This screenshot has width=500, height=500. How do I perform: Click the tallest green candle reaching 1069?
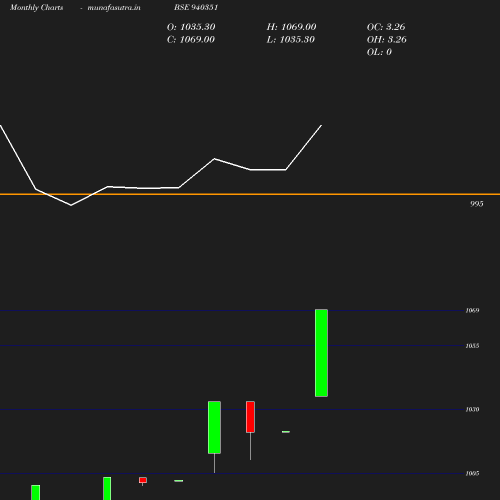point(321,353)
